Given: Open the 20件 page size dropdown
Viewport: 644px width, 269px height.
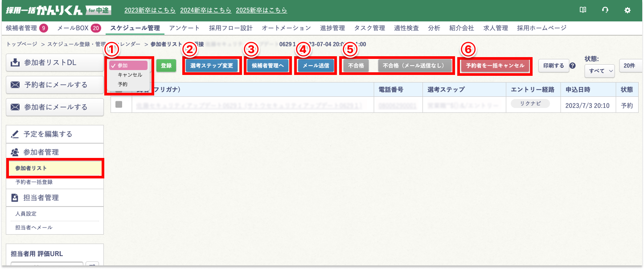Looking at the screenshot, I should [x=630, y=66].
